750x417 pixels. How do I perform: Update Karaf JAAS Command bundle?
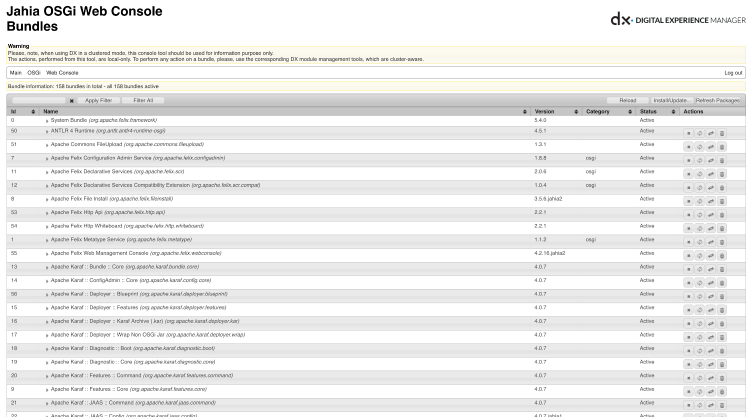[x=711, y=406]
